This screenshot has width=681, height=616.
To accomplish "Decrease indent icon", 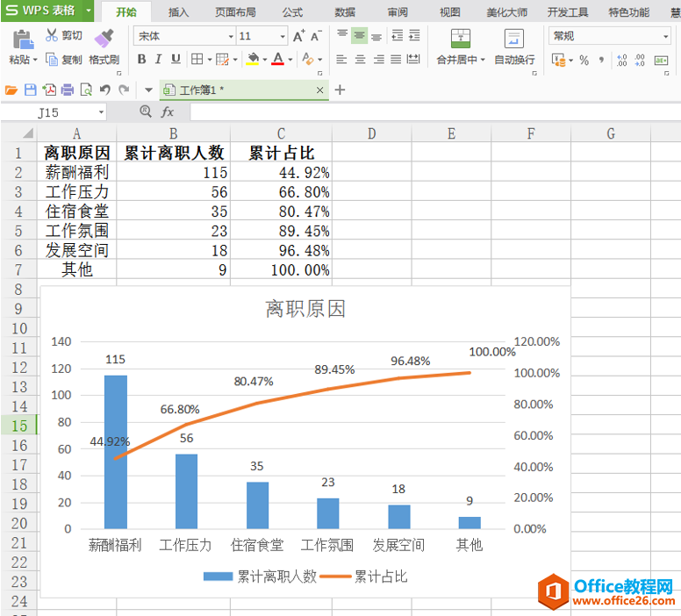I will 398,36.
